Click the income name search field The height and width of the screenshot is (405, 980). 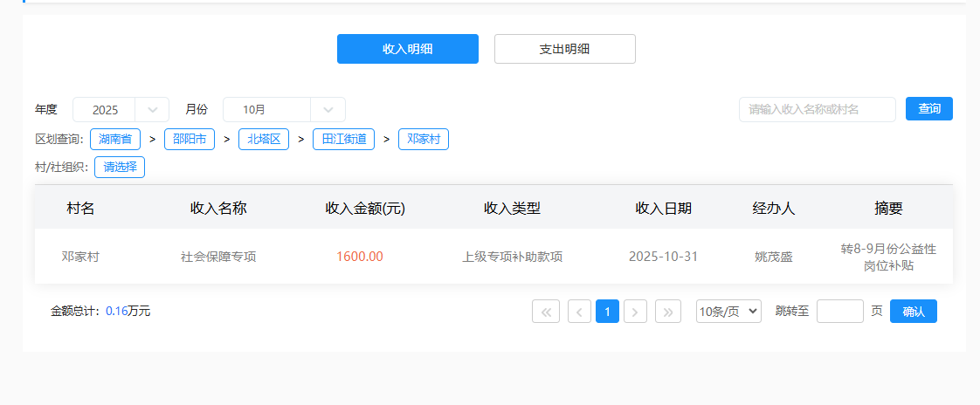click(817, 109)
